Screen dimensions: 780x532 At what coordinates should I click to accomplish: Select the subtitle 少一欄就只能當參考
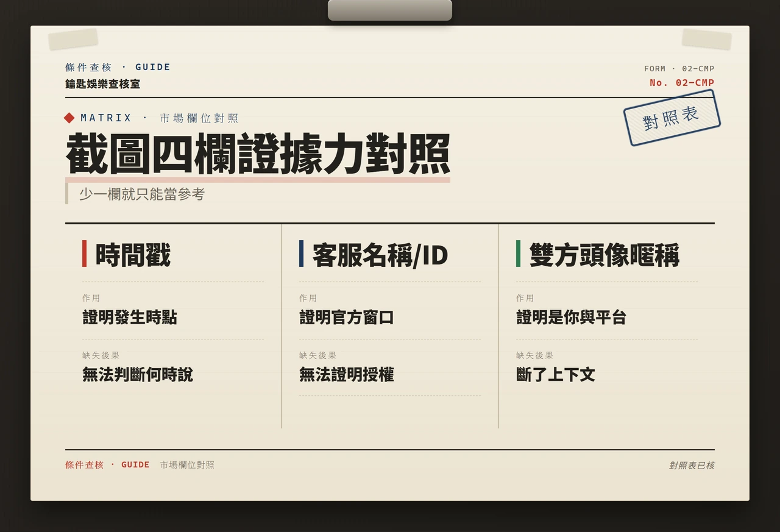(x=142, y=194)
